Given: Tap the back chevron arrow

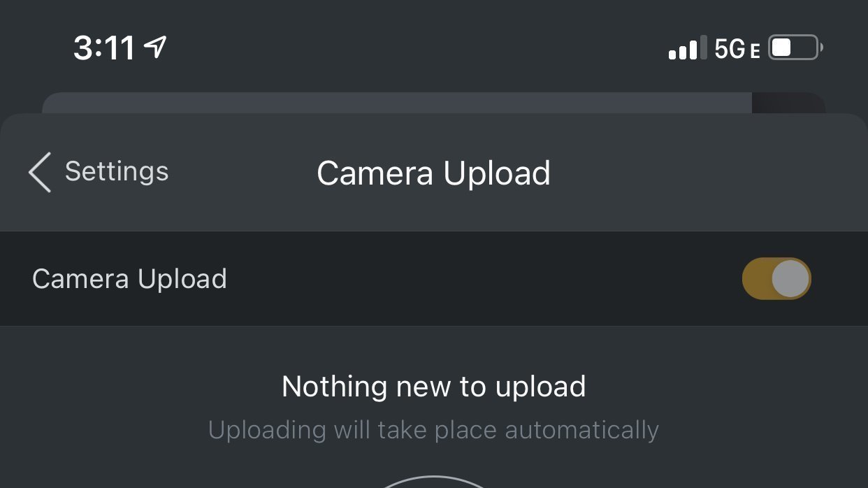Looking at the screenshot, I should 40,173.
